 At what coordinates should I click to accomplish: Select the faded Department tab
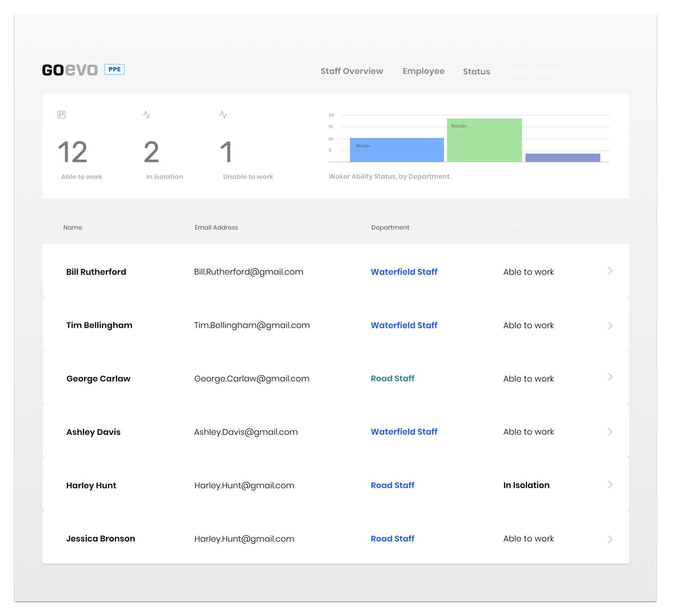click(534, 71)
